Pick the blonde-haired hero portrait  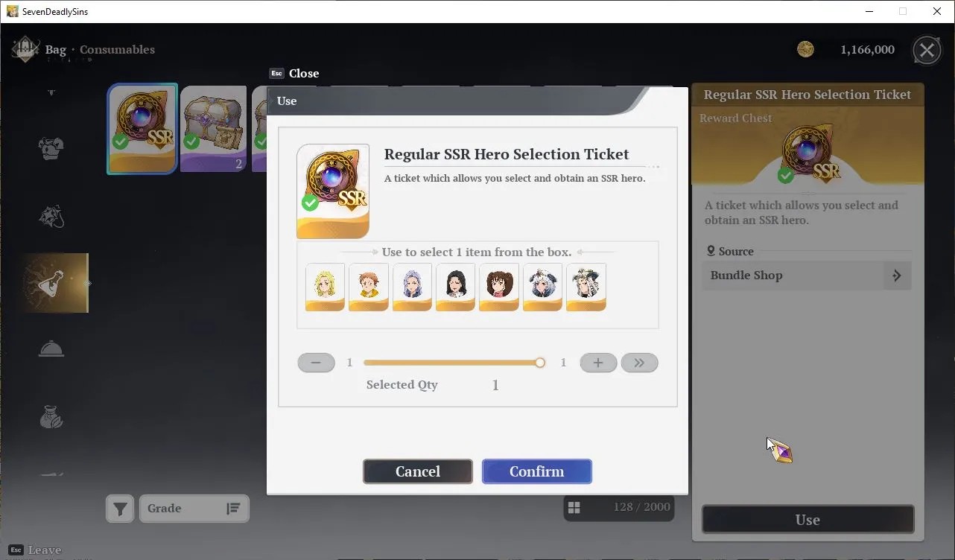pyautogui.click(x=325, y=287)
